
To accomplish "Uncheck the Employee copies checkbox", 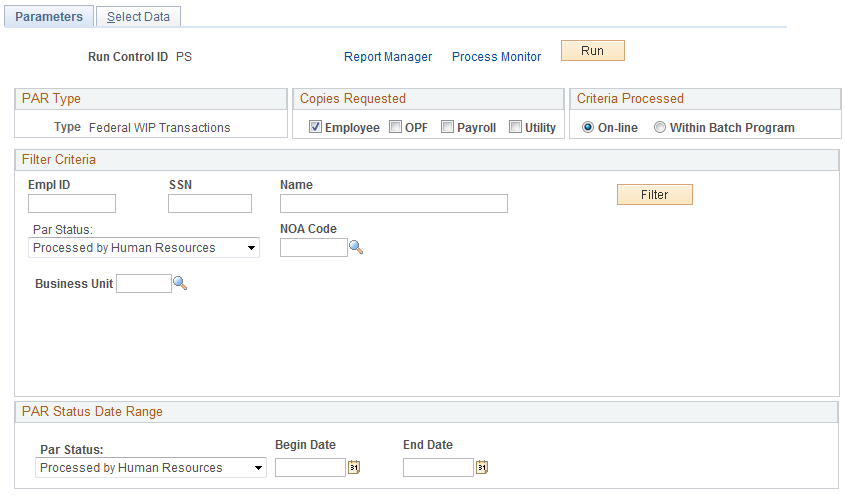I will point(315,127).
